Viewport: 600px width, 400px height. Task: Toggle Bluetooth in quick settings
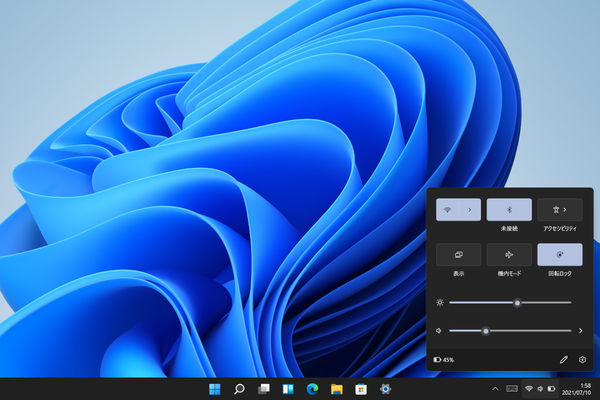coord(509,210)
